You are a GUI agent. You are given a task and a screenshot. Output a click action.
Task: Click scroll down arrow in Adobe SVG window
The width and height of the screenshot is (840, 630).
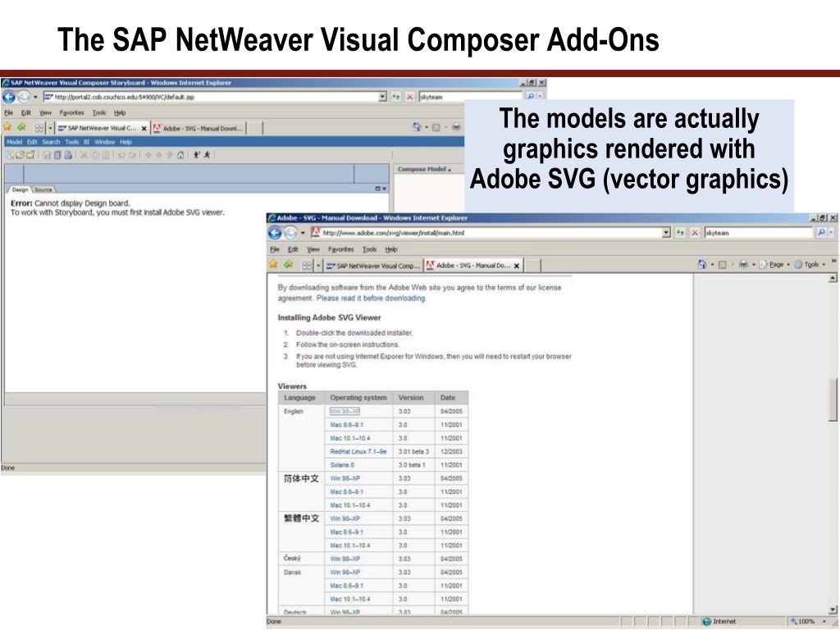click(833, 609)
